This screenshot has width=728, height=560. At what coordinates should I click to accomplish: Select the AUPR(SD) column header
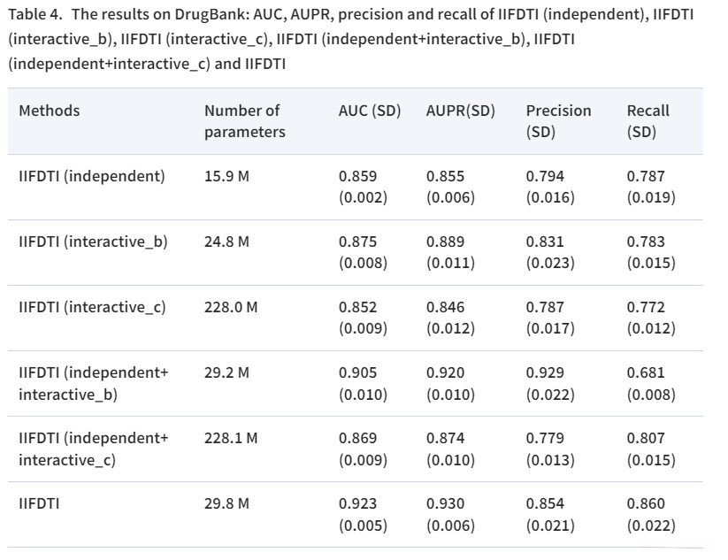(460, 111)
